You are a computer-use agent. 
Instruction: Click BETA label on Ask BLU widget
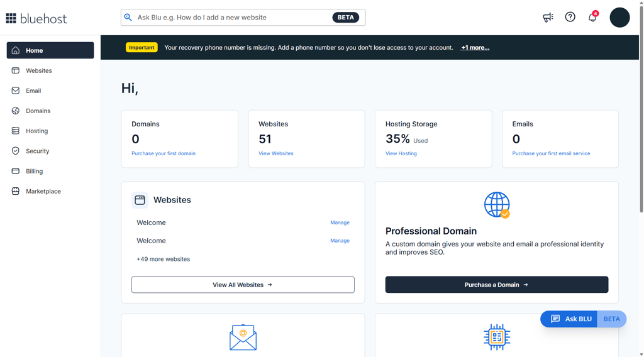(611, 319)
